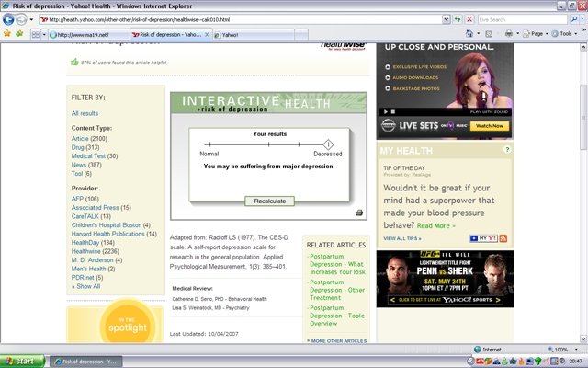
Task: Click More Other Articles link
Action: (337, 341)
